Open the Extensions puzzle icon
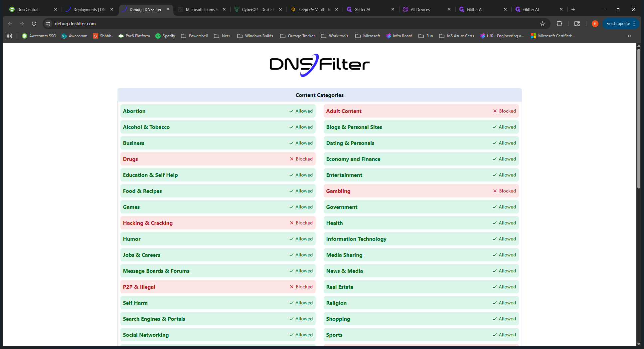This screenshot has height=349, width=644. [560, 24]
